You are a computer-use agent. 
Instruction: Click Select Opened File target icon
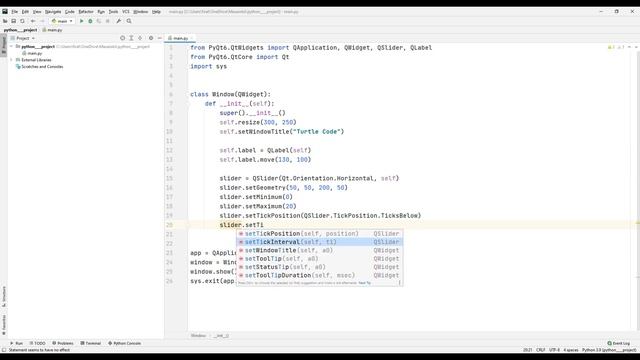coord(122,38)
